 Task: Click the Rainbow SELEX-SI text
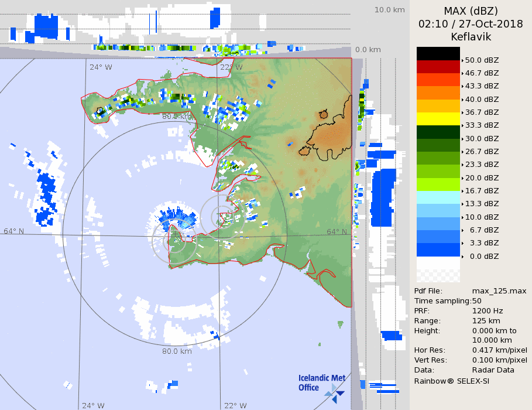[x=452, y=381]
